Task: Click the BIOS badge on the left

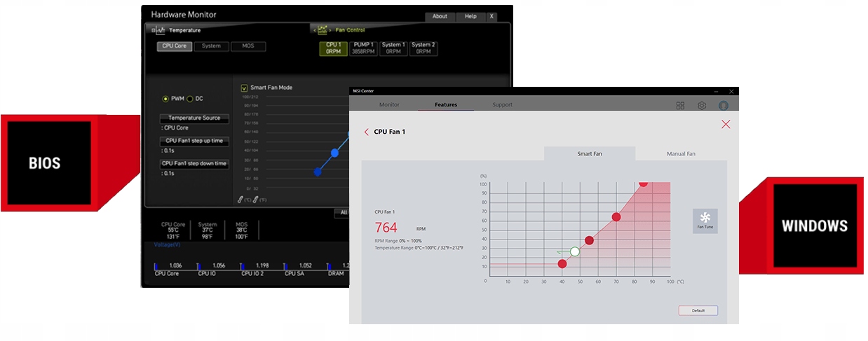Action: click(45, 164)
